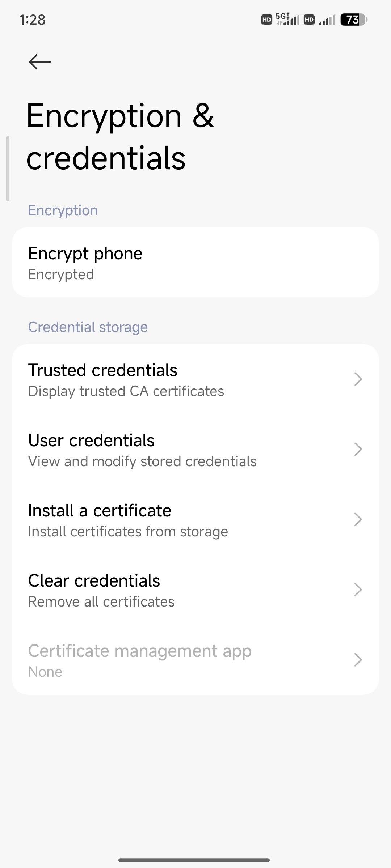Tap the Clear credentials chevron arrow

pos(358,590)
